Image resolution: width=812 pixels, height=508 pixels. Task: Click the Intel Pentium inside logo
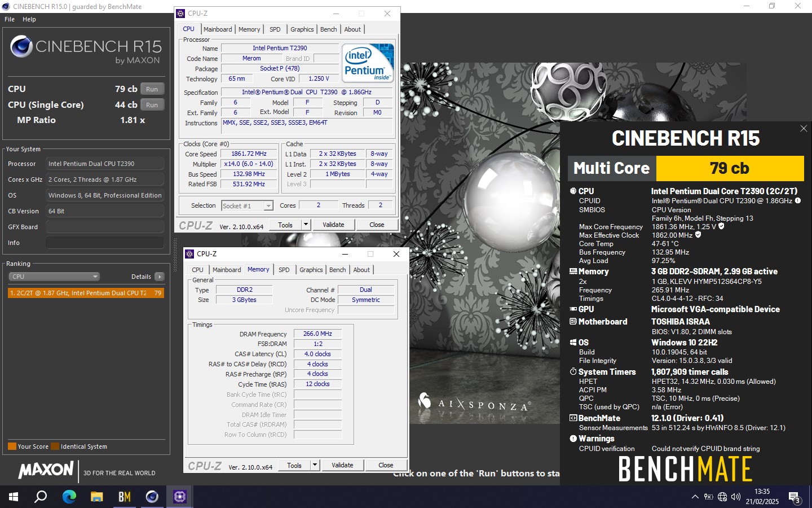pos(368,63)
